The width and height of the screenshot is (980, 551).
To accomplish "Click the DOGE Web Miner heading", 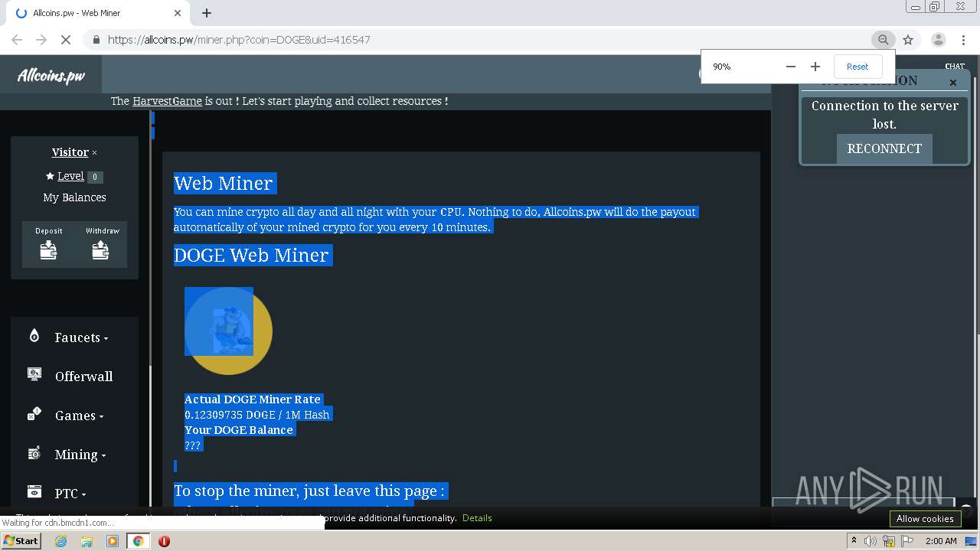I will click(x=251, y=255).
